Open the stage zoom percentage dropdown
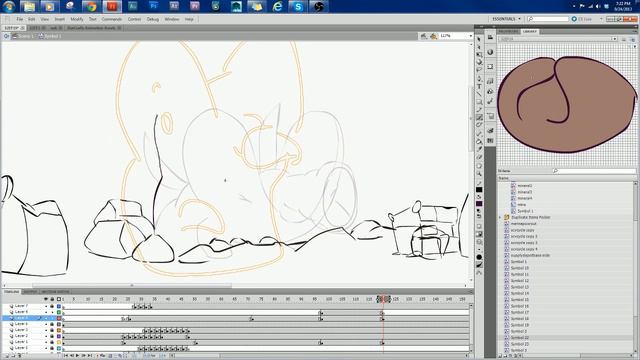Screen dimensions: 640x360 [471, 36]
